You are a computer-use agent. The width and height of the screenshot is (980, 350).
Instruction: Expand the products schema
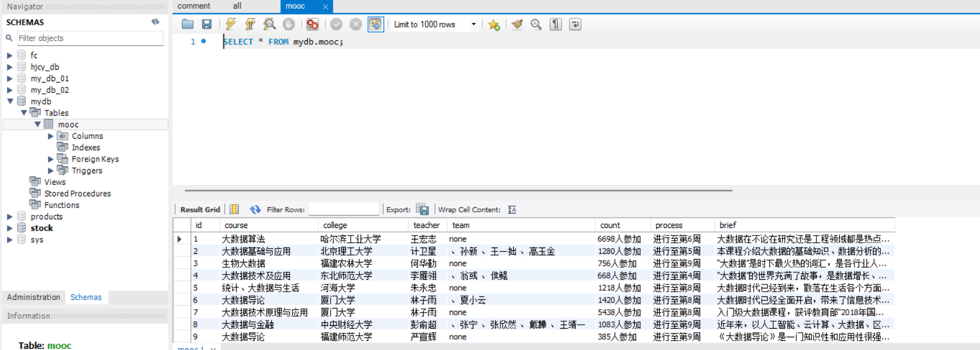[x=9, y=216]
